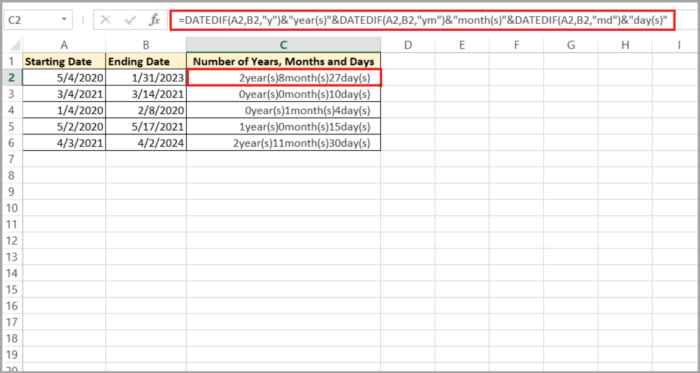Screen dimensions: 700x373
Task: Select column D header
Action: [x=408, y=45]
